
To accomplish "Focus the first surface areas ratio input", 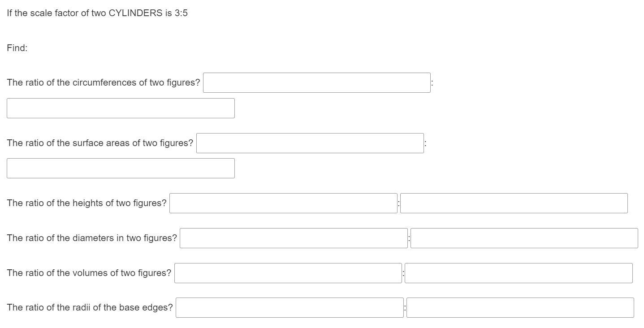I will tap(310, 143).
